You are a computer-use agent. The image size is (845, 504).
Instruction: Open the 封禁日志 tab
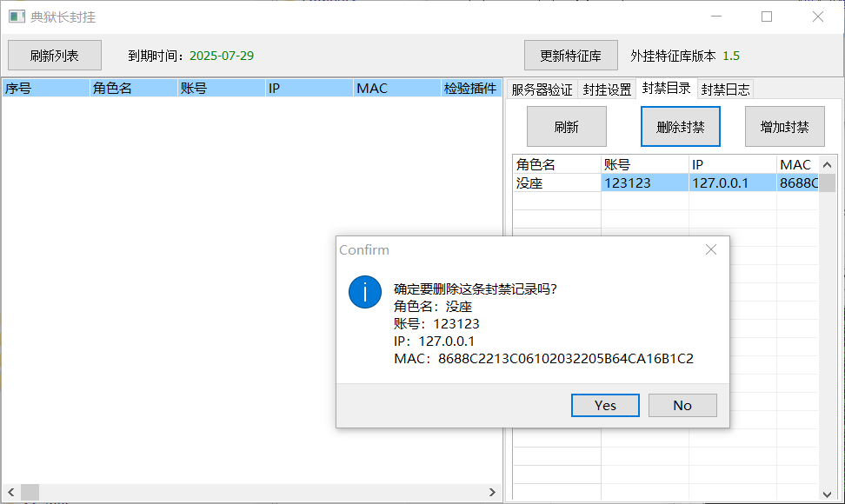point(725,90)
